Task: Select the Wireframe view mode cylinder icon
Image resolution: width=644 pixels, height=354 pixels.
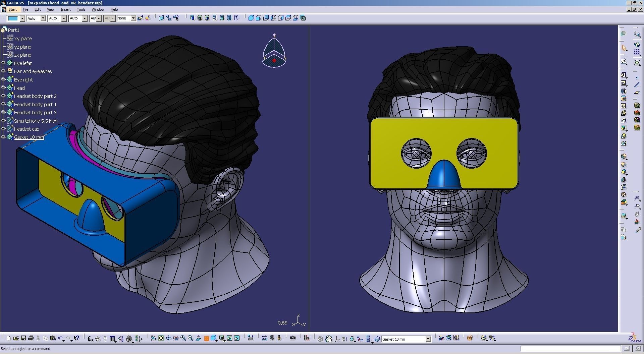Action: (229, 18)
